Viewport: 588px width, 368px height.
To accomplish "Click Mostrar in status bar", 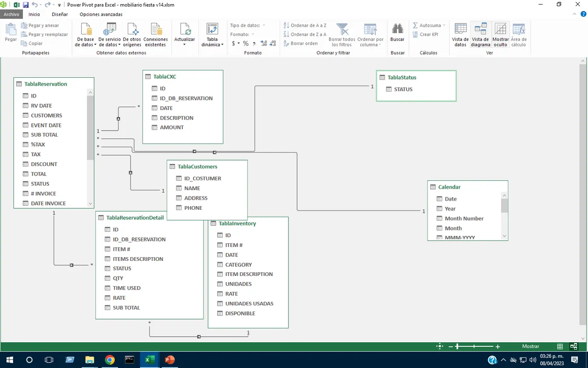I will pos(531,346).
